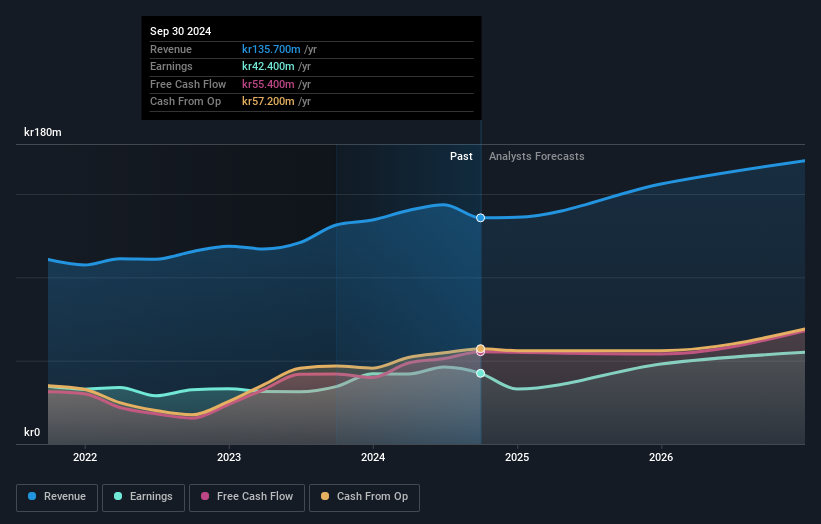Click the Cash From Op value kr57.200m
The image size is (821, 524).
coord(268,102)
